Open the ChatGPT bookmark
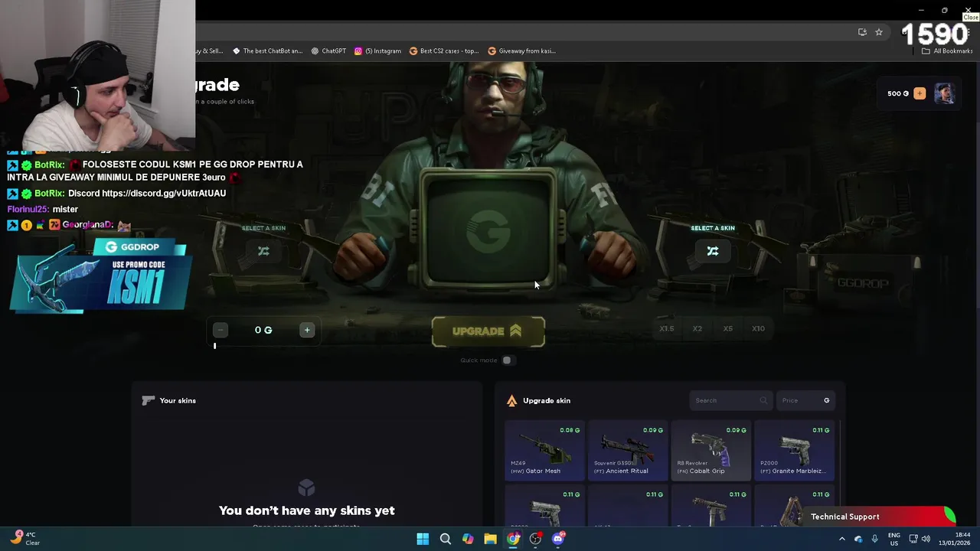This screenshot has height=551, width=980. point(328,51)
